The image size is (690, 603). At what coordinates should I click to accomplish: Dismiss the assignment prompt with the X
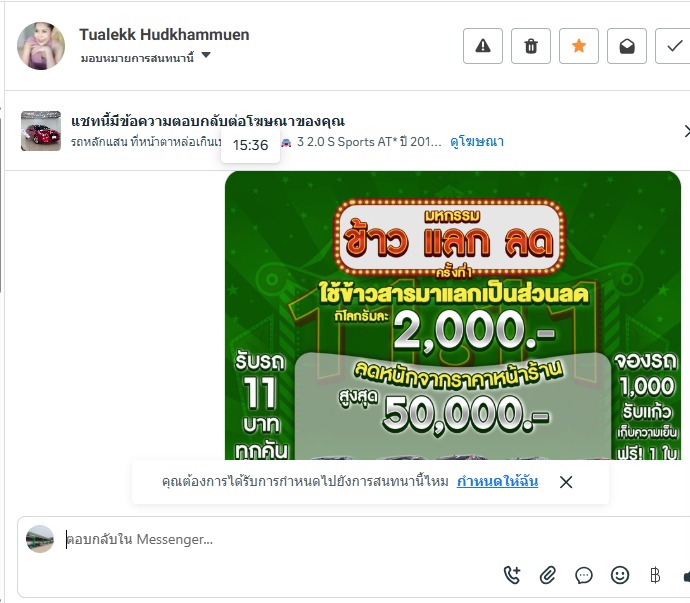566,482
